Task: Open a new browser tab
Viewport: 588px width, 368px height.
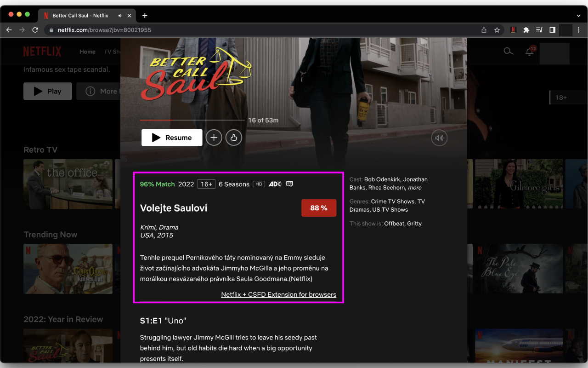Action: [x=145, y=16]
